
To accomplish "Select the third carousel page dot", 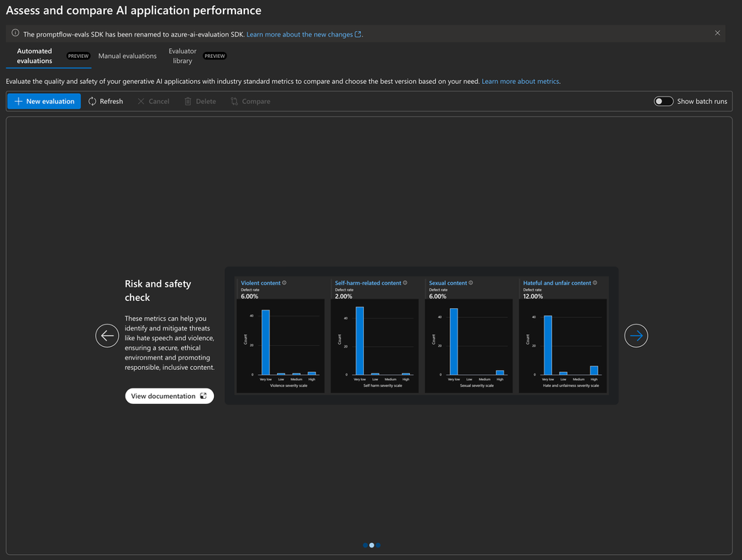I will pyautogui.click(x=378, y=545).
